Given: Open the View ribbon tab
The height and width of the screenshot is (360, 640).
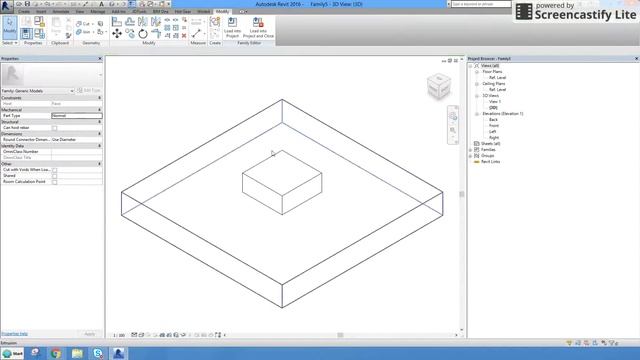Looking at the screenshot, I should (80, 11).
